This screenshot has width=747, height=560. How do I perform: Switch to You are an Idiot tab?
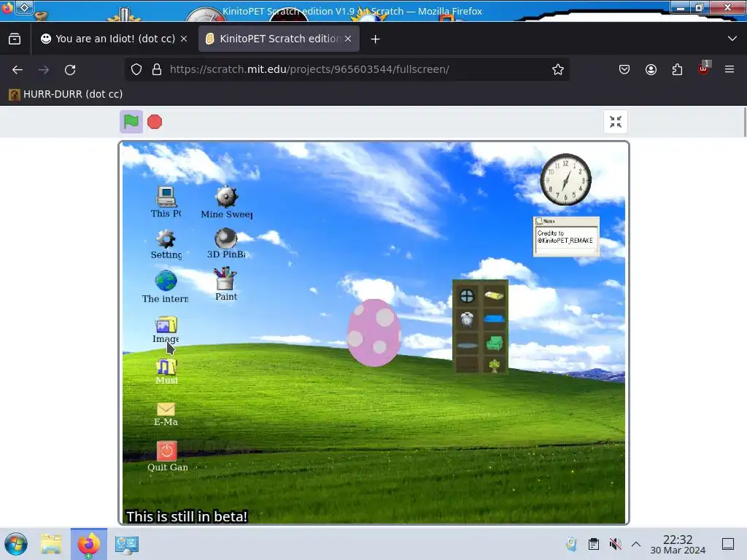point(115,39)
